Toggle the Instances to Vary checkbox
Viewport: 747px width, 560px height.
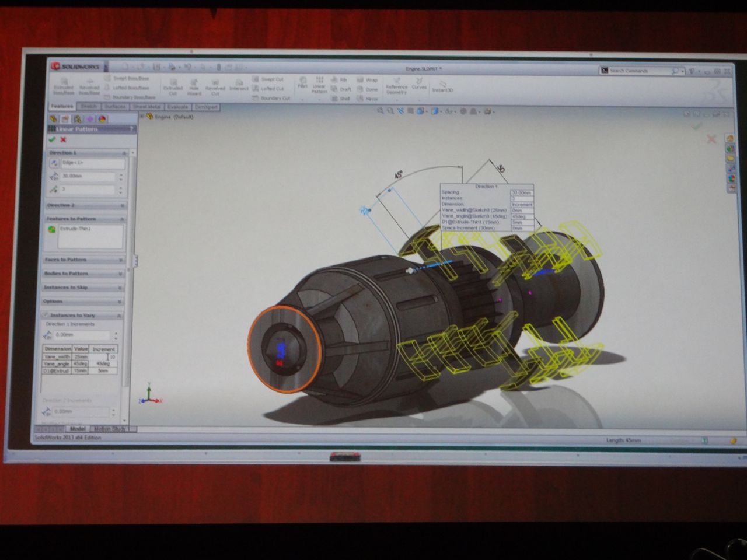coord(46,315)
